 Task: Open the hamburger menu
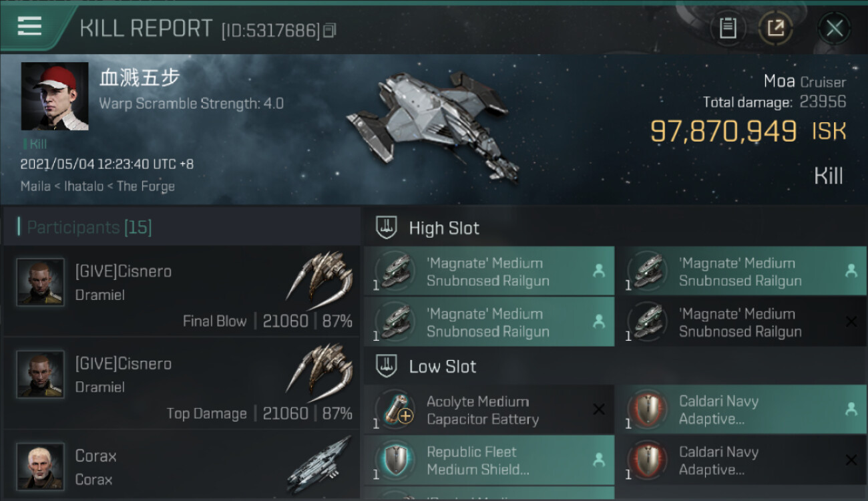(x=29, y=27)
